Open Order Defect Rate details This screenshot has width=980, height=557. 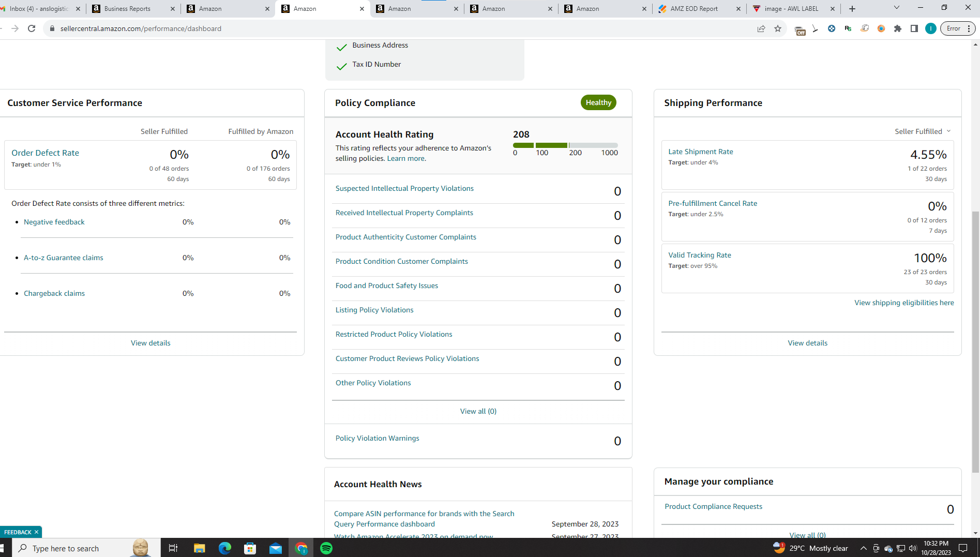tap(45, 153)
